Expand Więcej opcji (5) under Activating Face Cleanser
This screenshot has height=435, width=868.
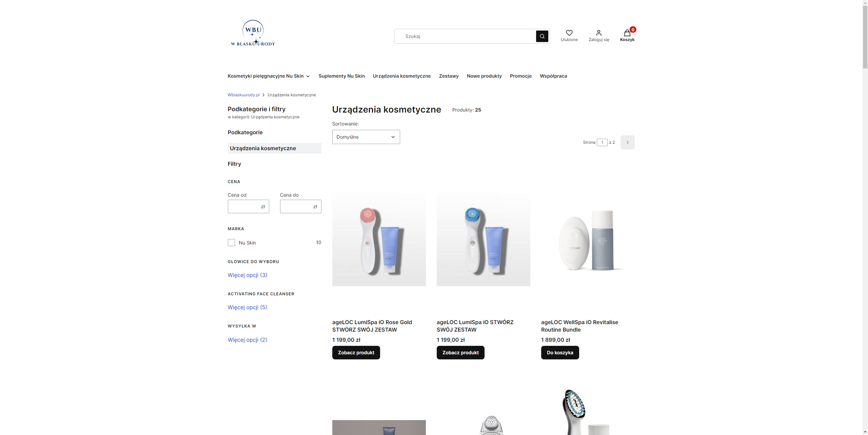click(x=248, y=307)
